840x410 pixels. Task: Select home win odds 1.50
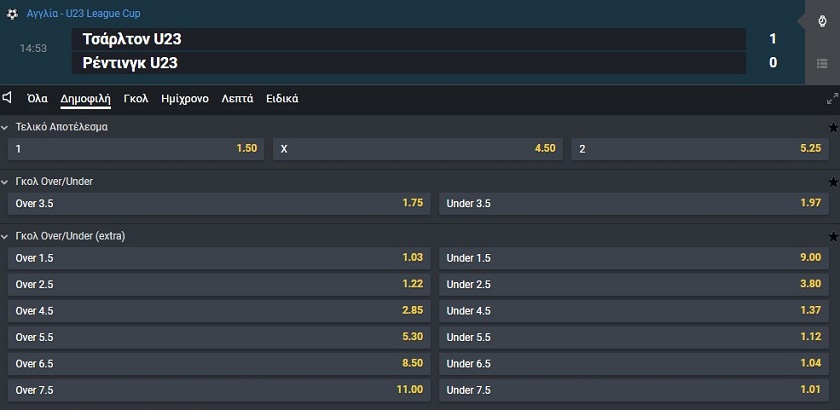(x=136, y=149)
